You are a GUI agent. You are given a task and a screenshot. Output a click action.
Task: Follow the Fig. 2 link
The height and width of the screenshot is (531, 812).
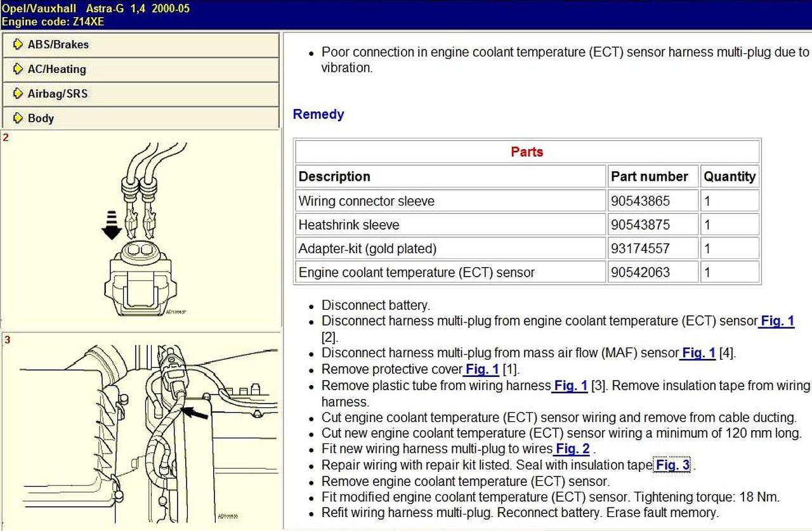click(572, 449)
